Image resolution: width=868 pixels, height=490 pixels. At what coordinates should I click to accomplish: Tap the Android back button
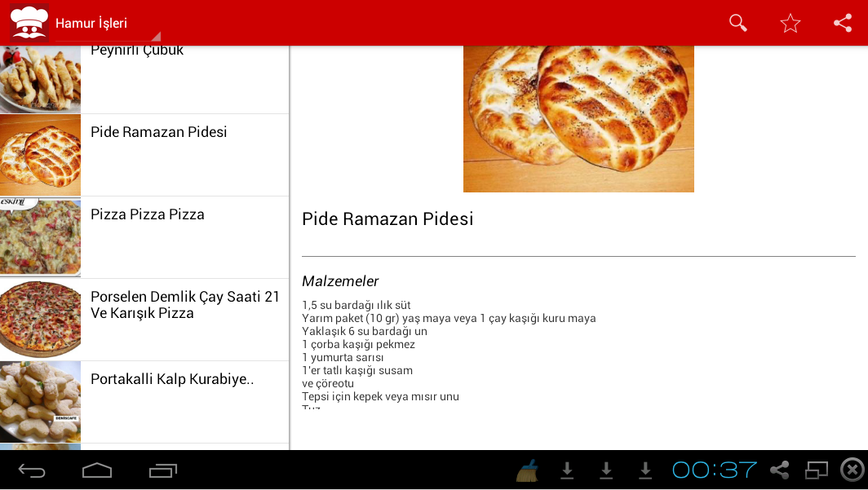pos(32,470)
